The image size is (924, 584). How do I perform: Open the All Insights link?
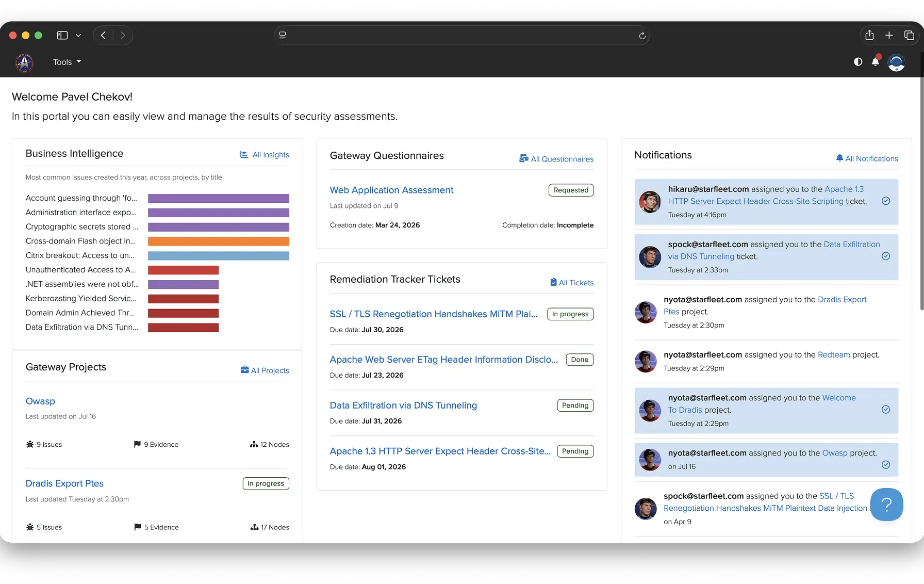click(265, 155)
